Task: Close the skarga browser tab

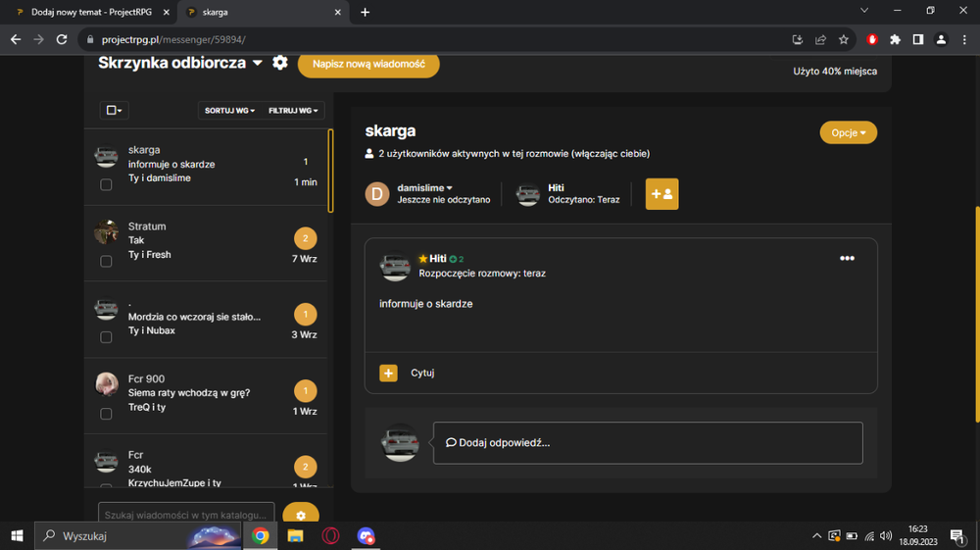Action: click(x=337, y=12)
